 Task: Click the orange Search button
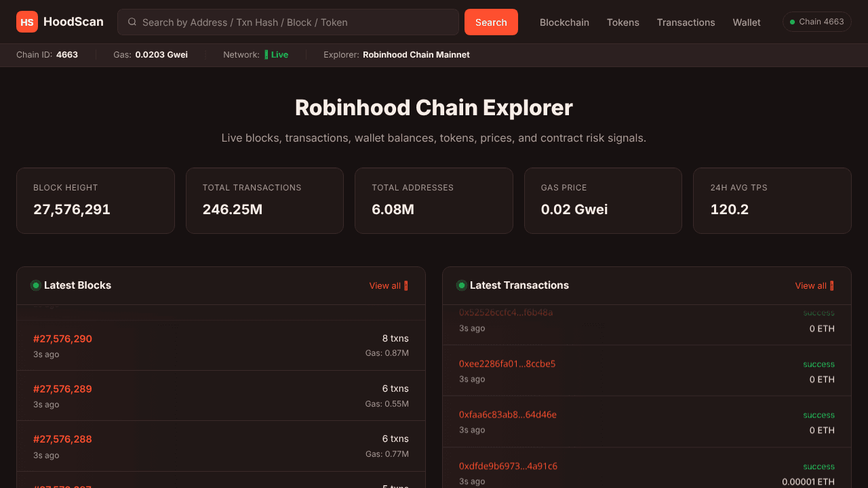pyautogui.click(x=491, y=22)
